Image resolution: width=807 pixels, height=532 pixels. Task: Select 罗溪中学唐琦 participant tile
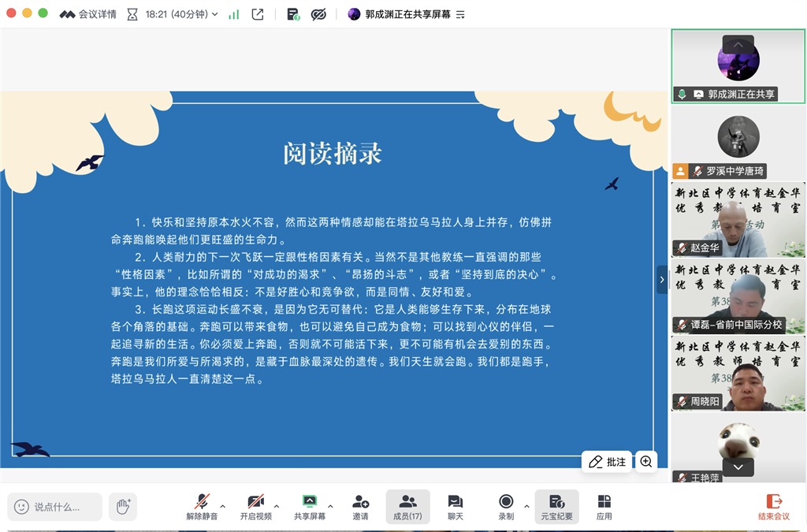coord(738,143)
